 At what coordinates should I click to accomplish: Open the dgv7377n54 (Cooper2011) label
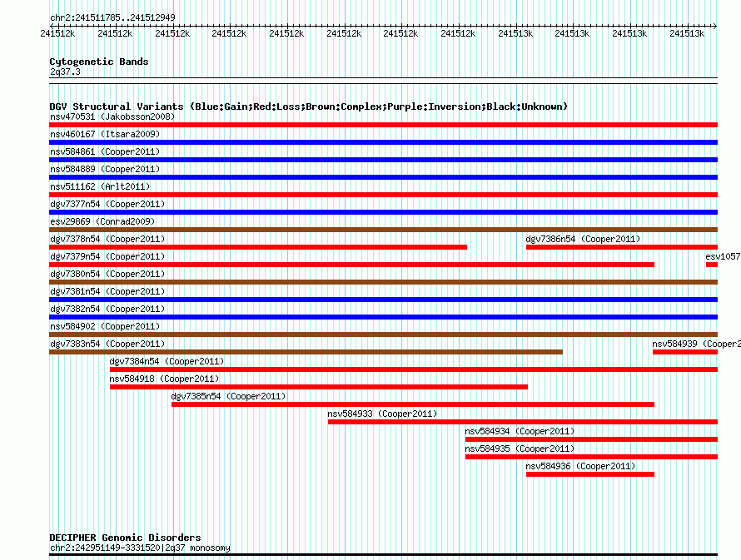point(107,204)
